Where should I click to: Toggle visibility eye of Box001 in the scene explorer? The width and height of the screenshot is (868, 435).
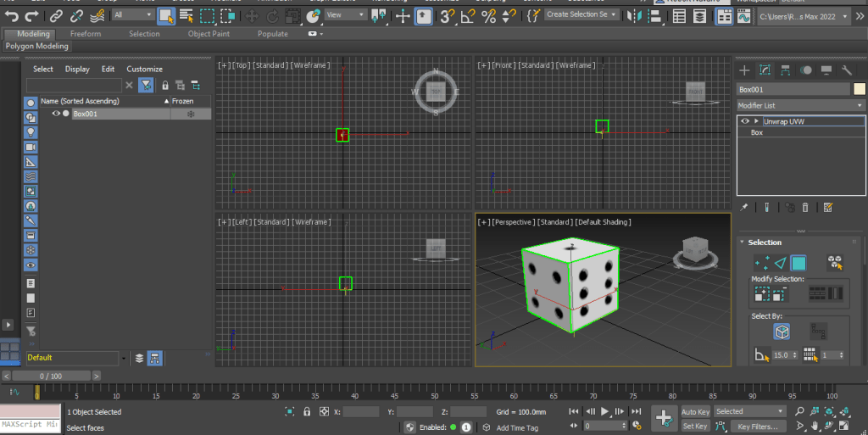coord(56,114)
